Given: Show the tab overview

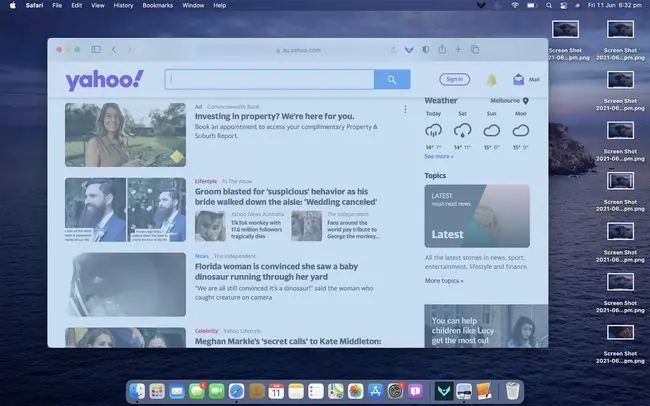Looking at the screenshot, I should click(x=475, y=49).
